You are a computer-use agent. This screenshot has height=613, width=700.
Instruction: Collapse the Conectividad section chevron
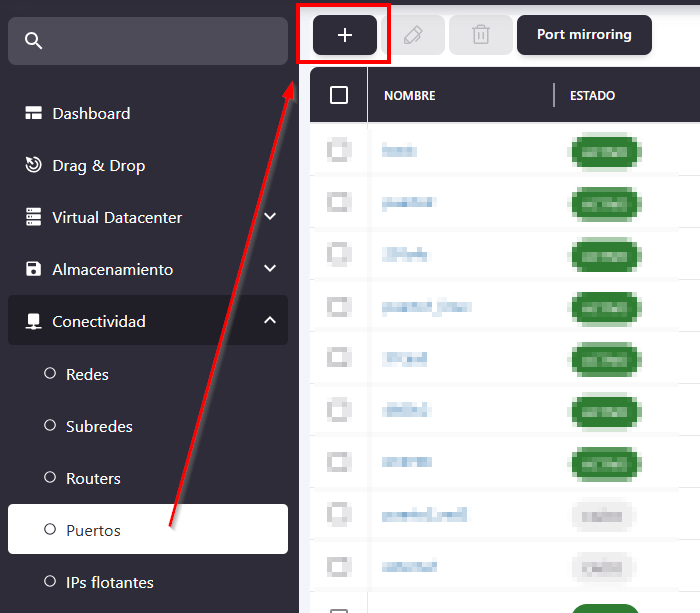click(x=269, y=321)
